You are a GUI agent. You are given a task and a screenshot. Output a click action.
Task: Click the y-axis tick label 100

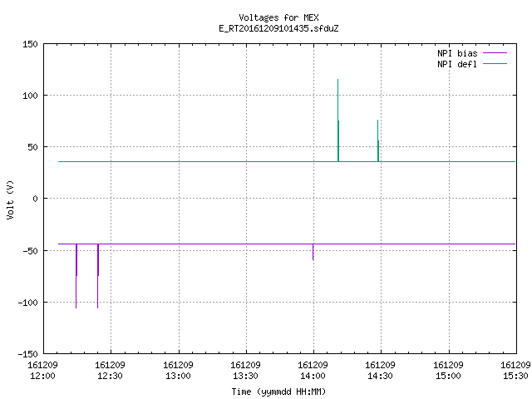pyautogui.click(x=30, y=96)
